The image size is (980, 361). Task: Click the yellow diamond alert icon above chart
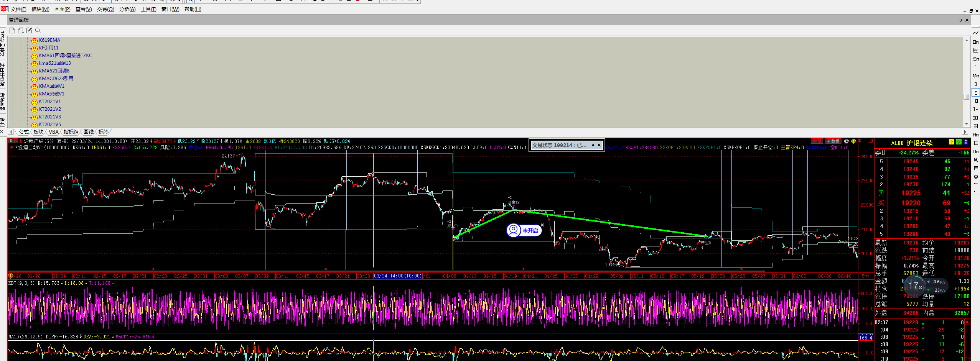[853, 141]
